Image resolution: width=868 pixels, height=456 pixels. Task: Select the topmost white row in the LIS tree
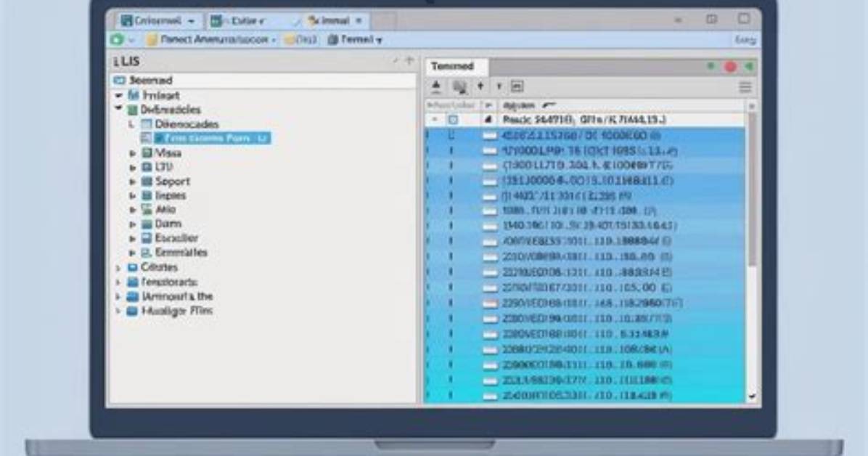(263, 81)
